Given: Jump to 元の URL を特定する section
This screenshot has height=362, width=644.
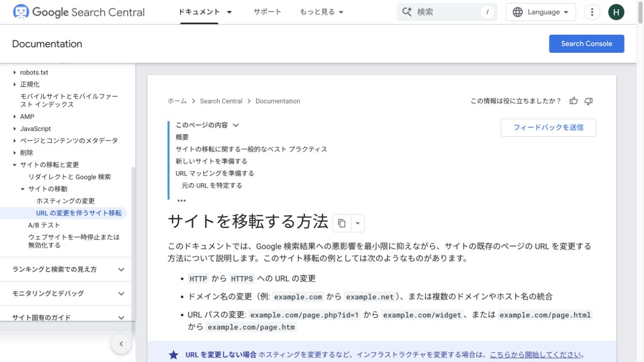Looking at the screenshot, I should (x=212, y=186).
